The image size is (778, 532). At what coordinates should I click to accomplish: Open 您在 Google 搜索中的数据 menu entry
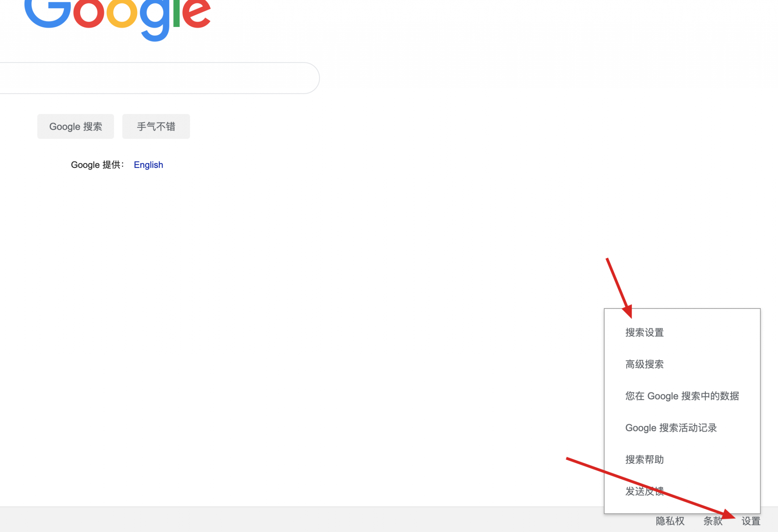(682, 396)
